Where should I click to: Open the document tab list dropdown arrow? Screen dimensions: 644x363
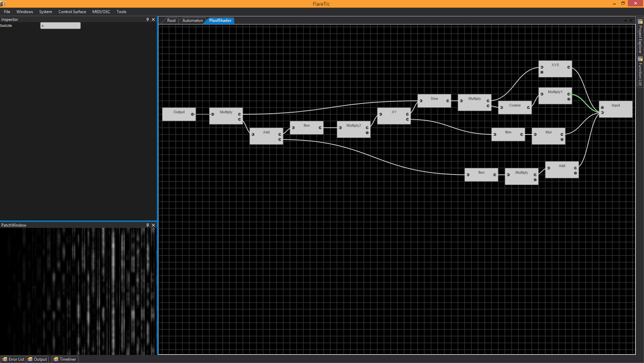pos(625,21)
